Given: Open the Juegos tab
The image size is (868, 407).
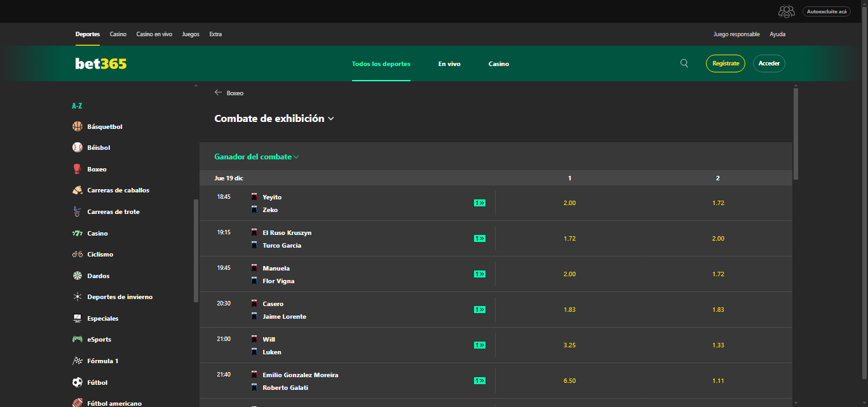Looking at the screenshot, I should [191, 34].
